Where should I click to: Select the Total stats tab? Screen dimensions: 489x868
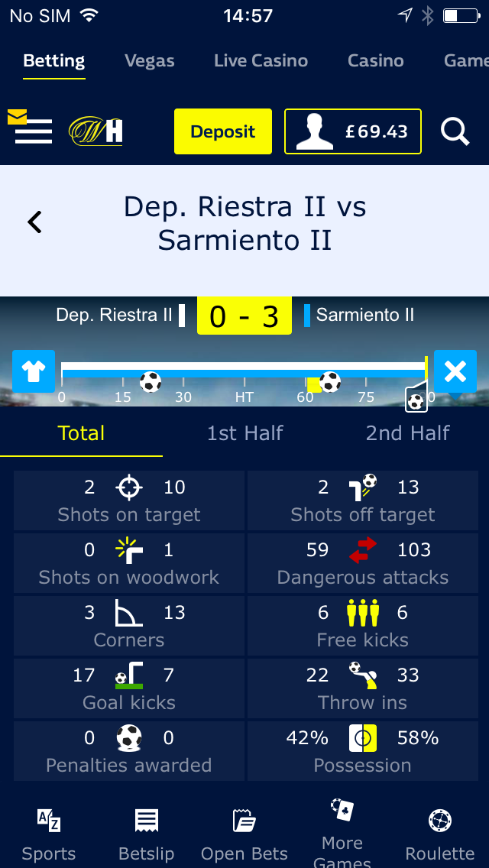point(82,433)
